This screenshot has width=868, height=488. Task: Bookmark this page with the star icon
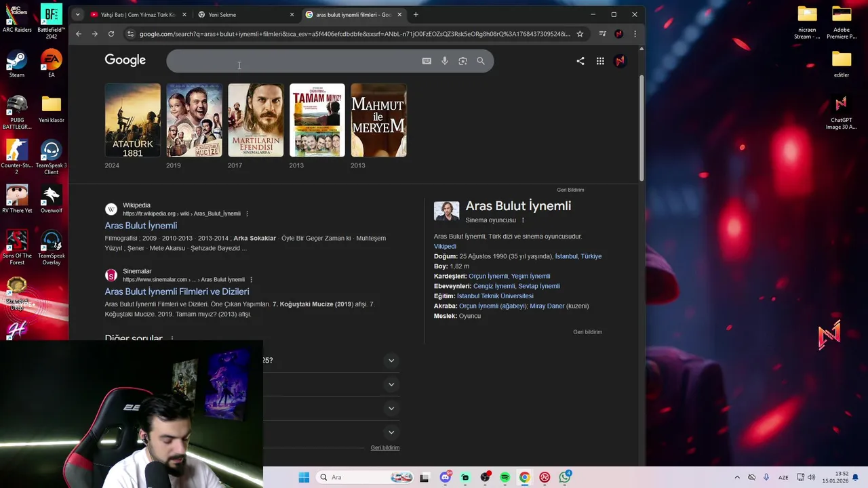(580, 34)
